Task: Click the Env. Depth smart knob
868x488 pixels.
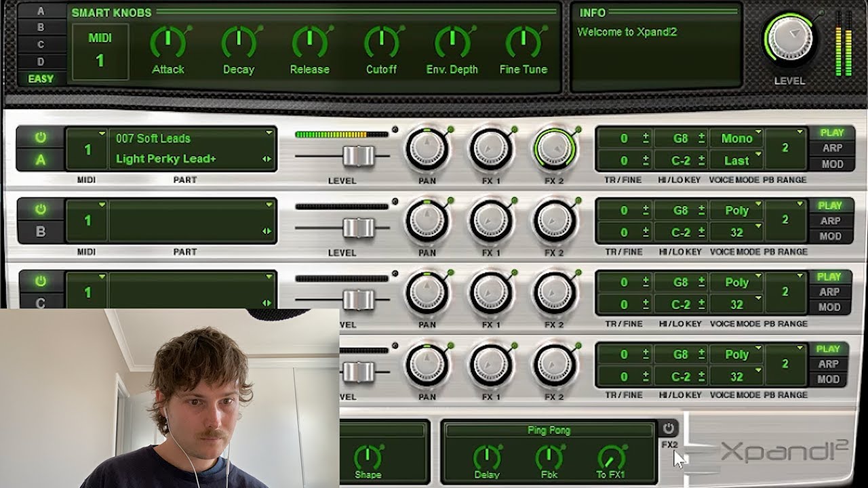Action: pyautogui.click(x=452, y=42)
